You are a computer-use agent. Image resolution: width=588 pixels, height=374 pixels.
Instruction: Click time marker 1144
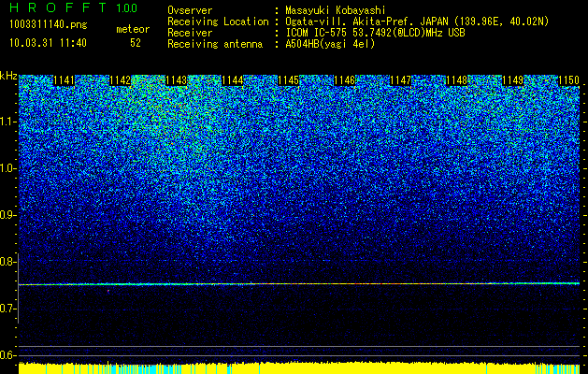coord(233,80)
